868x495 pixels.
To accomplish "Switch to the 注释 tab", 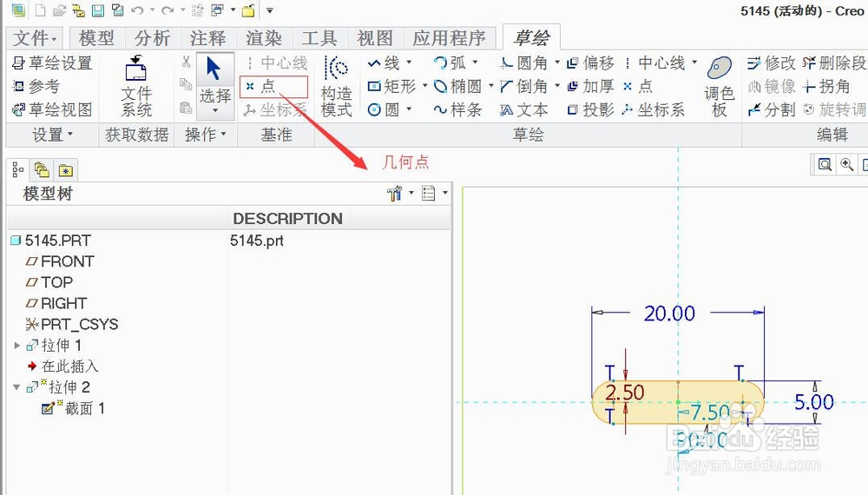I will coord(207,38).
